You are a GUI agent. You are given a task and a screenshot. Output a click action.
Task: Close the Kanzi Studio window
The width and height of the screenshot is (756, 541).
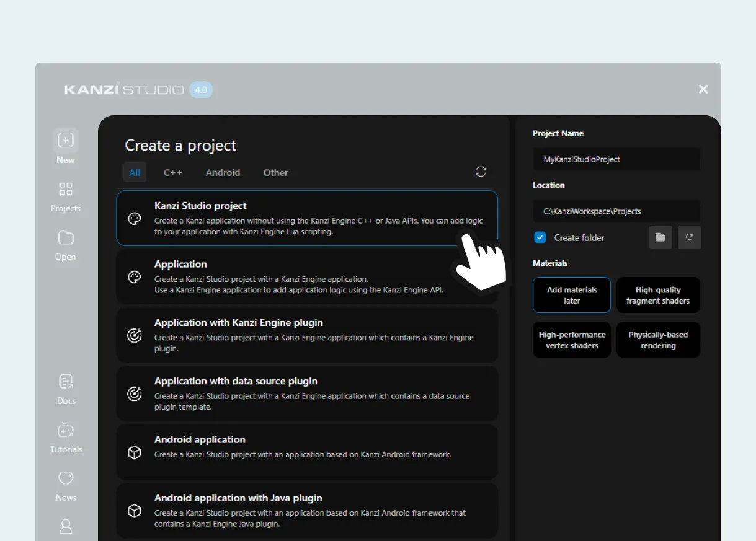point(703,89)
